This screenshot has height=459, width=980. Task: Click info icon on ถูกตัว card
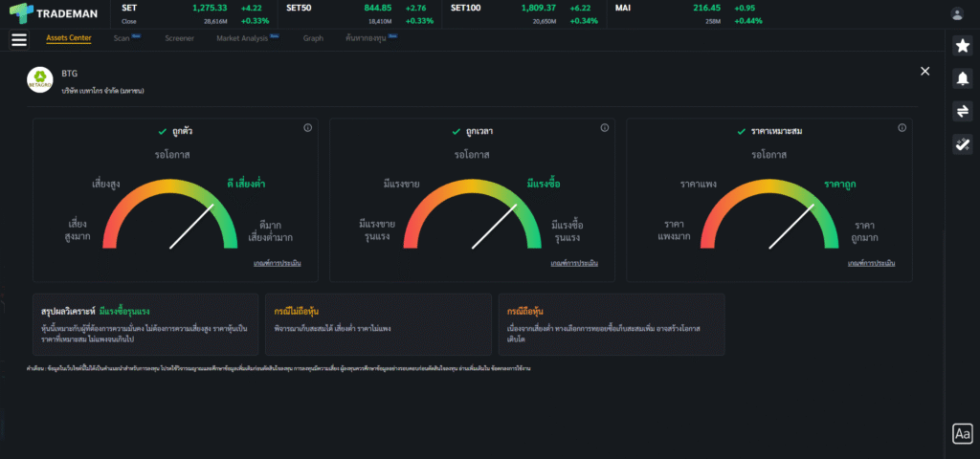click(x=307, y=128)
